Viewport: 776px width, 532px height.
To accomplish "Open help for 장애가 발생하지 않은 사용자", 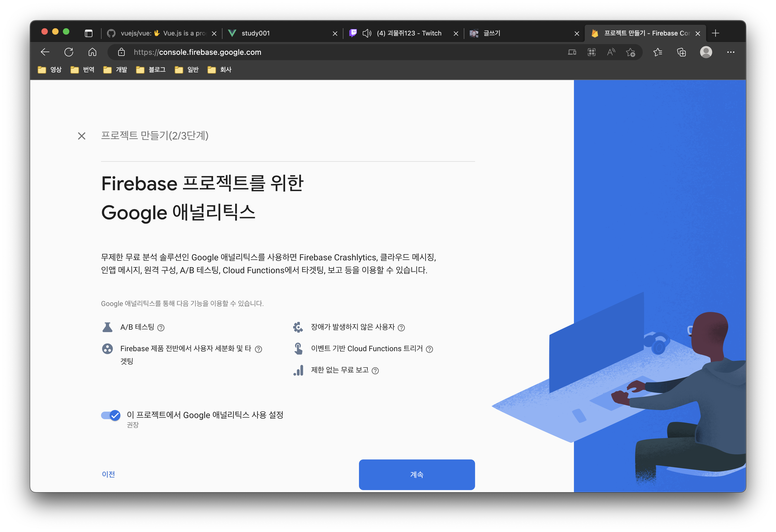I will 401,328.
